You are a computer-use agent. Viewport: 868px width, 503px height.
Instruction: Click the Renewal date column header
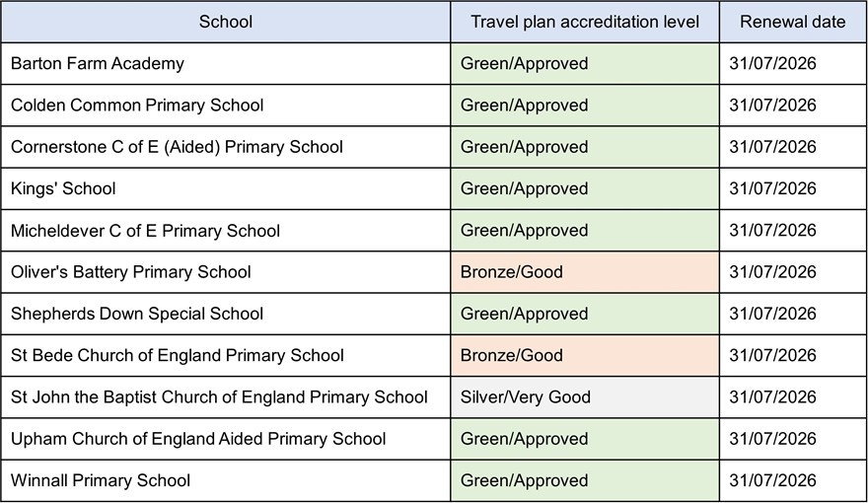point(792,22)
